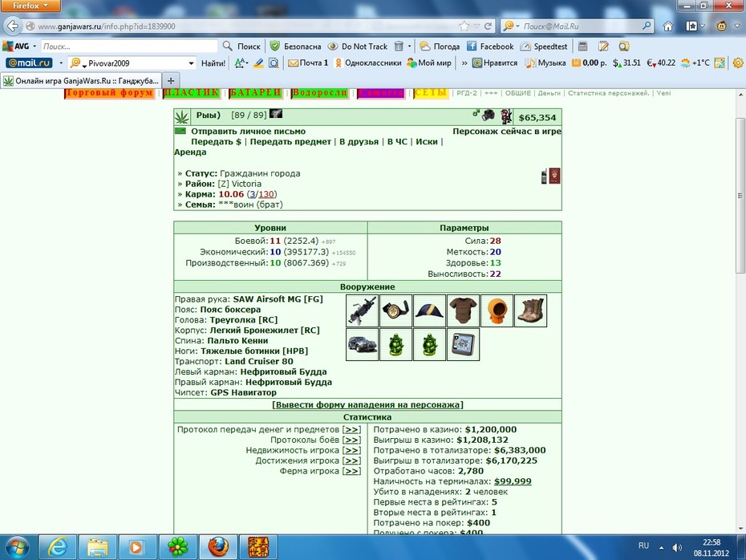Open the Ферма игрока [>>] link
746x560 pixels.
pyautogui.click(x=351, y=472)
